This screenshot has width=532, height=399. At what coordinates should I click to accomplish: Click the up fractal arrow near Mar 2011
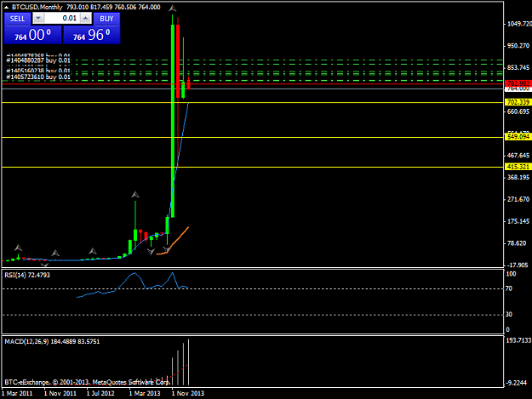click(19, 248)
